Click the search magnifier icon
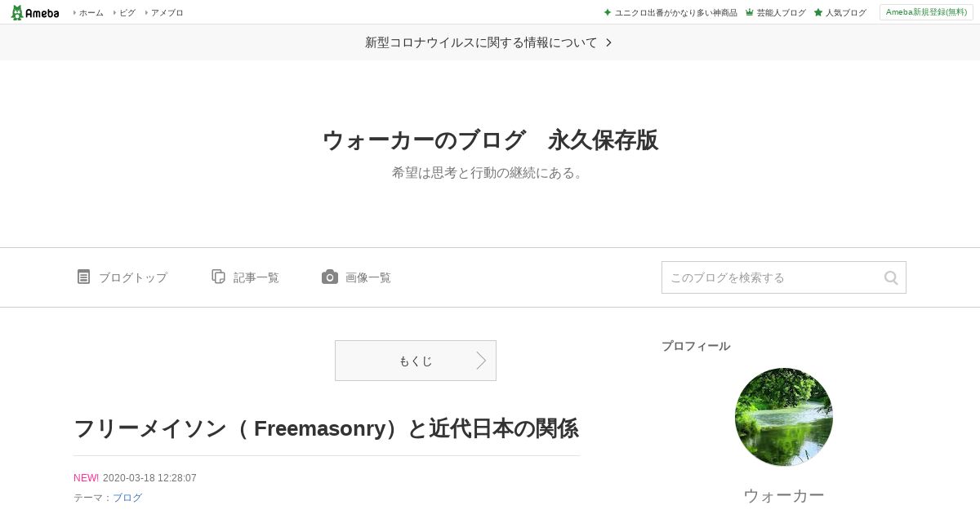This screenshot has width=980, height=514. click(x=891, y=277)
